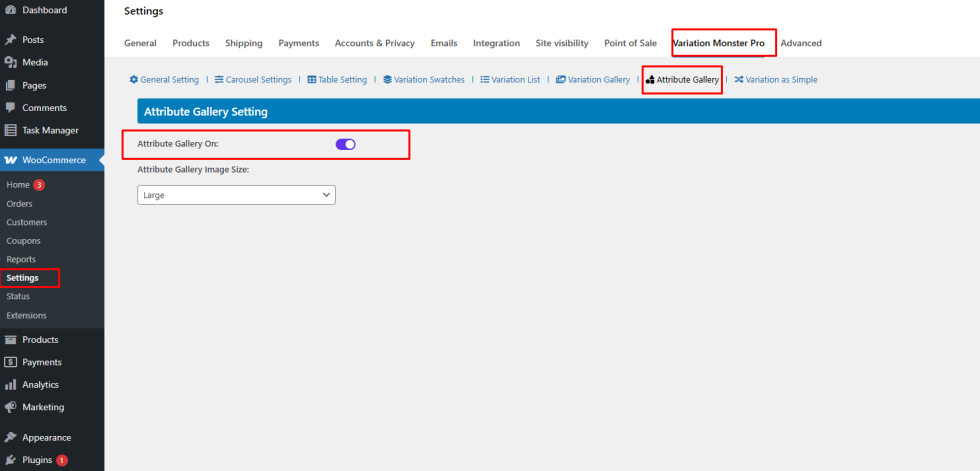The width and height of the screenshot is (980, 471).
Task: Click the General Setting link text
Action: pos(169,80)
